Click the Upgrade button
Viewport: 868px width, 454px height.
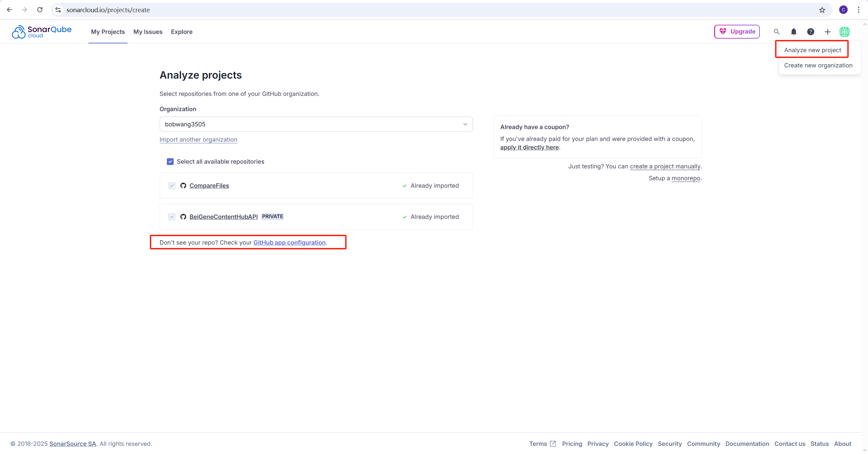tap(737, 32)
